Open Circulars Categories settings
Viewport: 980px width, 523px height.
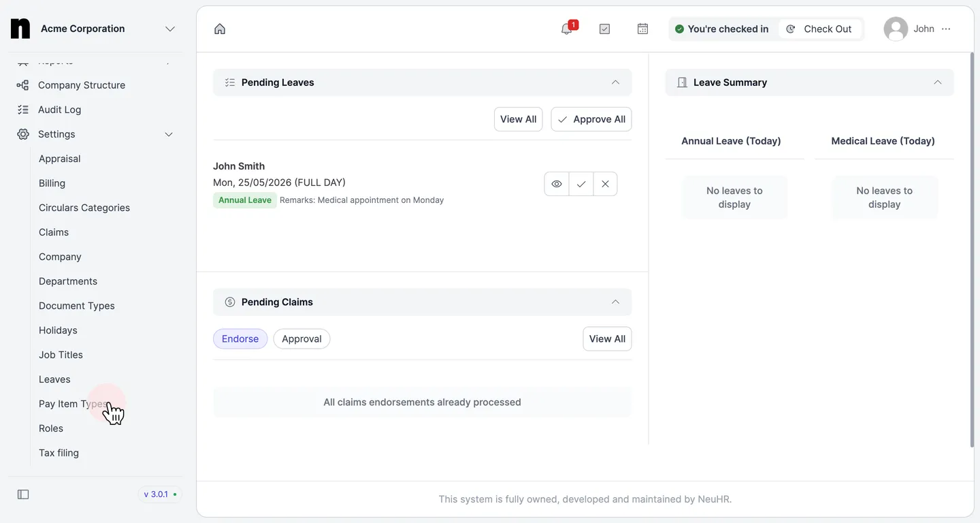point(84,208)
